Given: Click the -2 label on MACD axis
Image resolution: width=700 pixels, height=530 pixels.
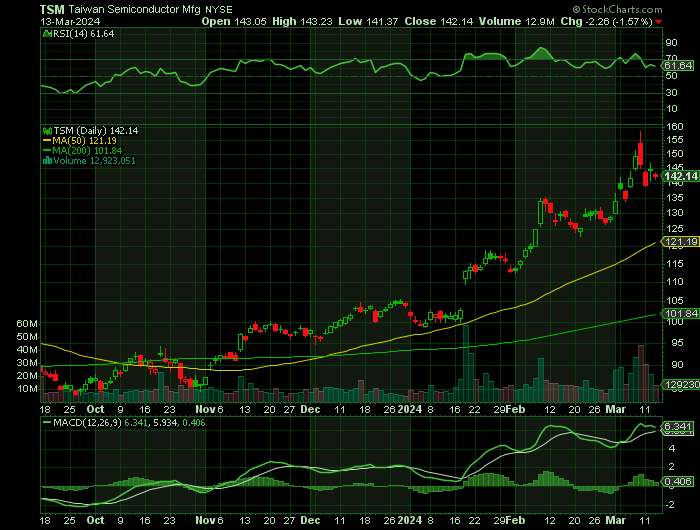Looking at the screenshot, I should pos(671,505).
